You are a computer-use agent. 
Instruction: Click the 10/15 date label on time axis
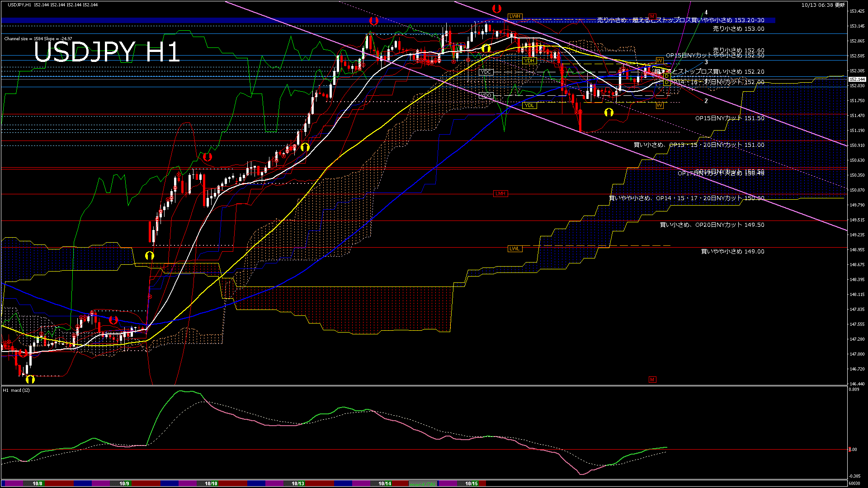click(x=471, y=483)
